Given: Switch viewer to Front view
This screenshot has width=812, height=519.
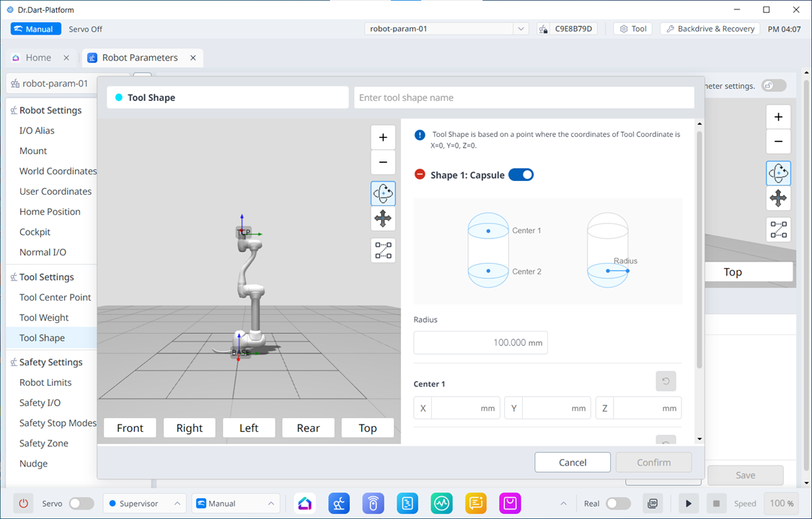Looking at the screenshot, I should point(131,427).
